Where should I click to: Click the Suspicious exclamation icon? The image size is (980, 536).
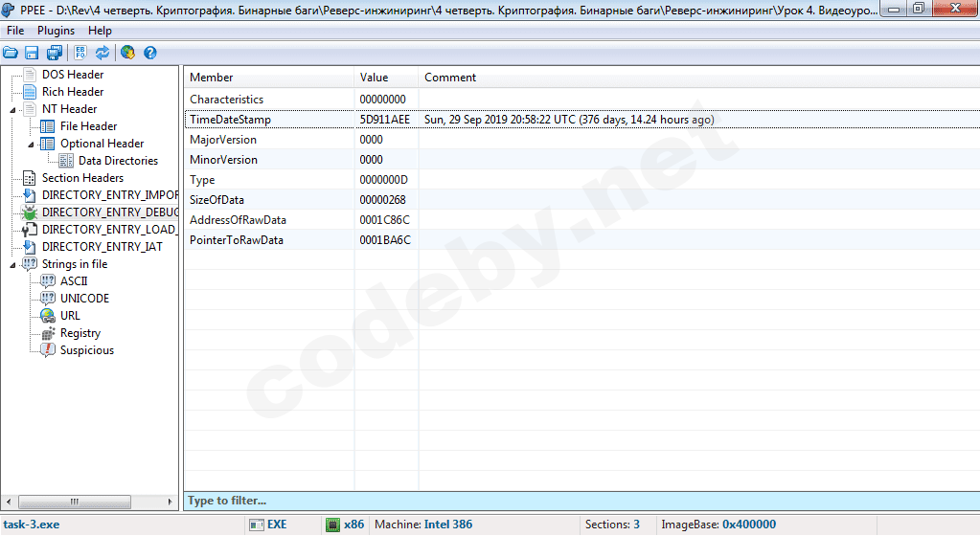48,350
